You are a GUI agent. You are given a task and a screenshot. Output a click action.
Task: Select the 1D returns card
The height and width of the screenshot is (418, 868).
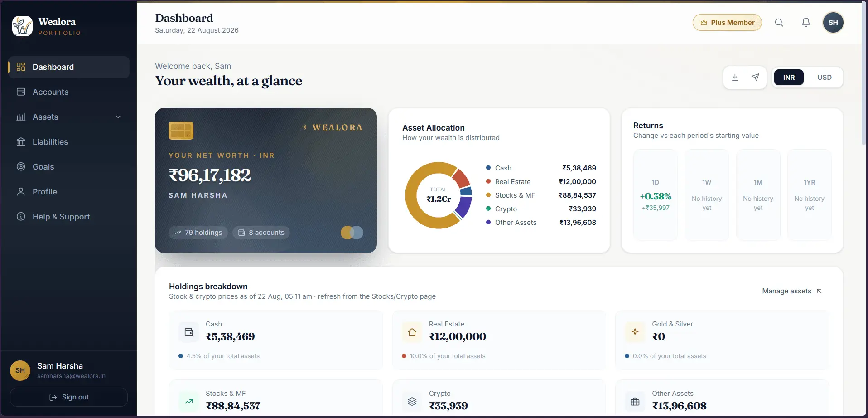coord(656,195)
